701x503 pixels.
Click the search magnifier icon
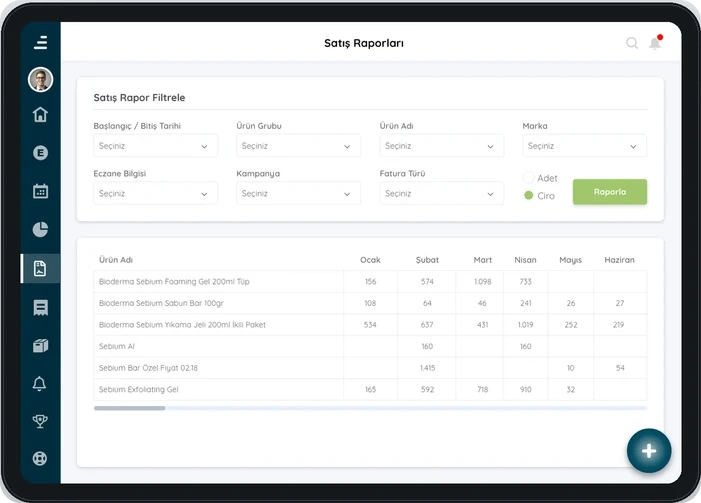(632, 43)
